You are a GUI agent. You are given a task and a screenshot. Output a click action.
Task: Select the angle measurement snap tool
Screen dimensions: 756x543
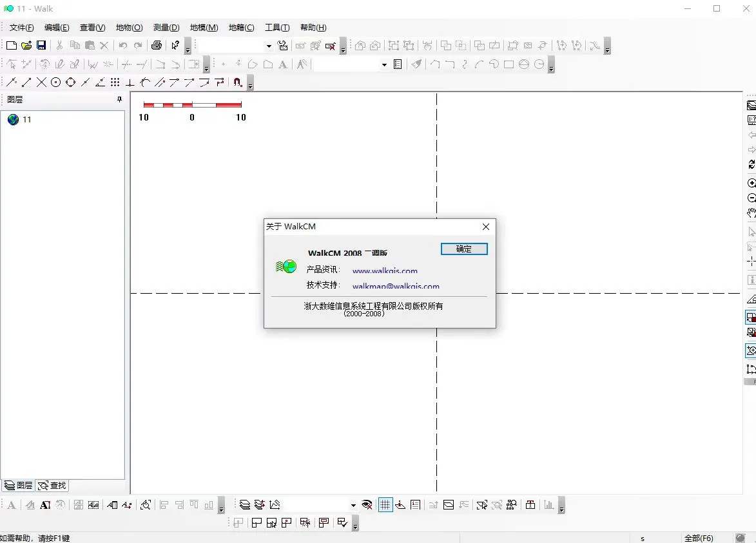tap(101, 82)
